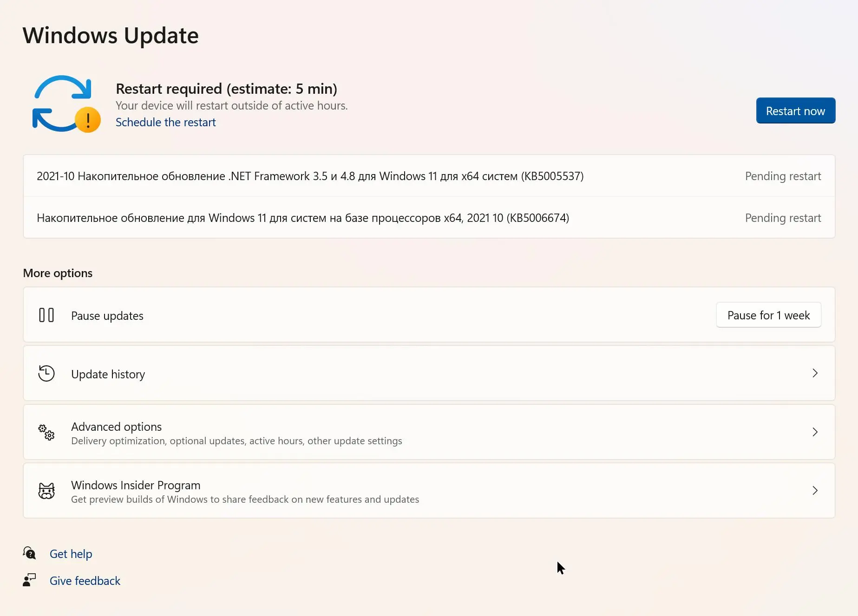The height and width of the screenshot is (616, 858).
Task: Click the Get help headset icon
Action: click(29, 553)
